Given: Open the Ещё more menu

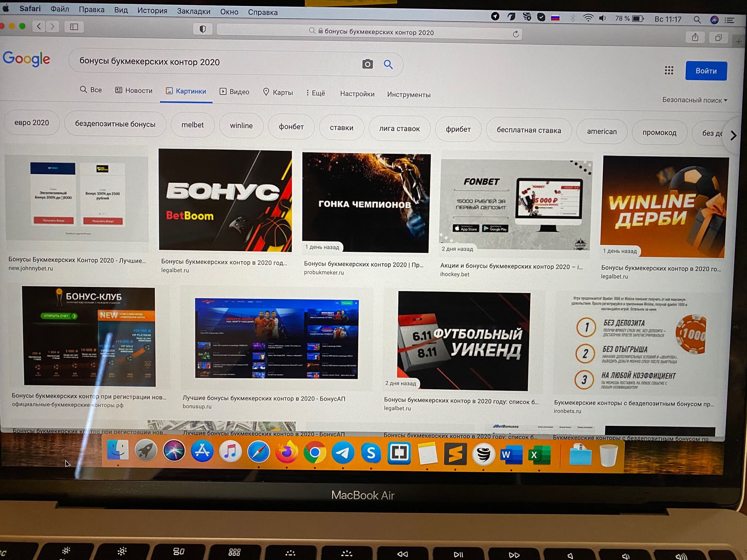Looking at the screenshot, I should coord(315,93).
